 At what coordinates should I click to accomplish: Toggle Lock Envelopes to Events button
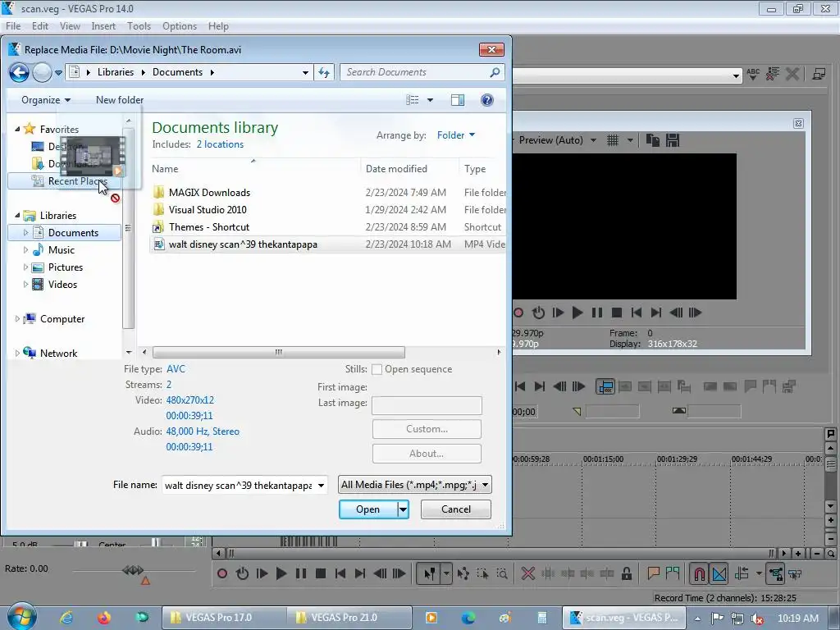[775, 573]
